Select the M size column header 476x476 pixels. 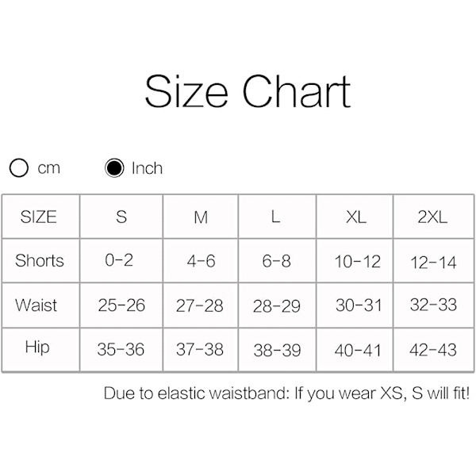pos(200,217)
